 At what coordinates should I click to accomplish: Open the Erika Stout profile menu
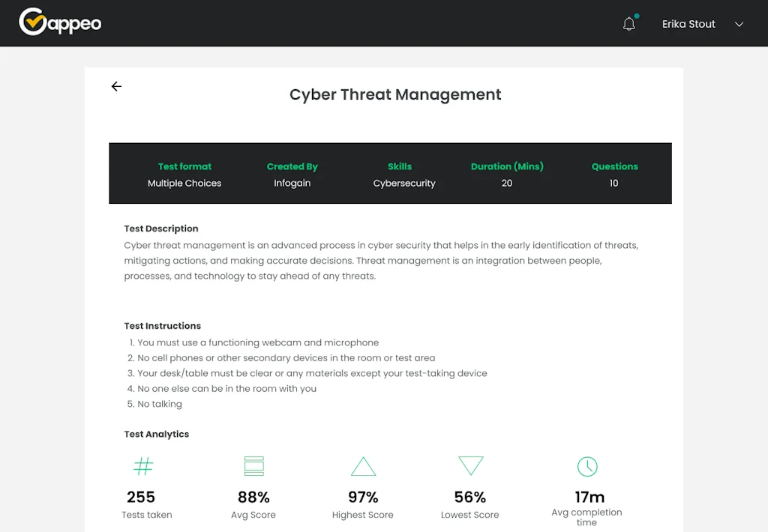pos(688,24)
